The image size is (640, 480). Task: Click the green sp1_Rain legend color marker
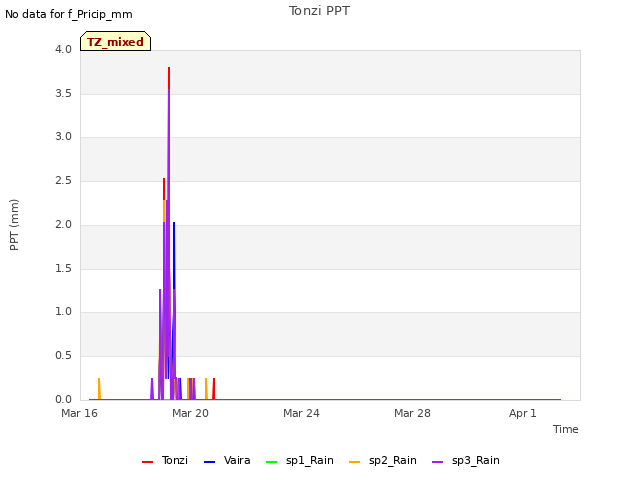click(271, 462)
